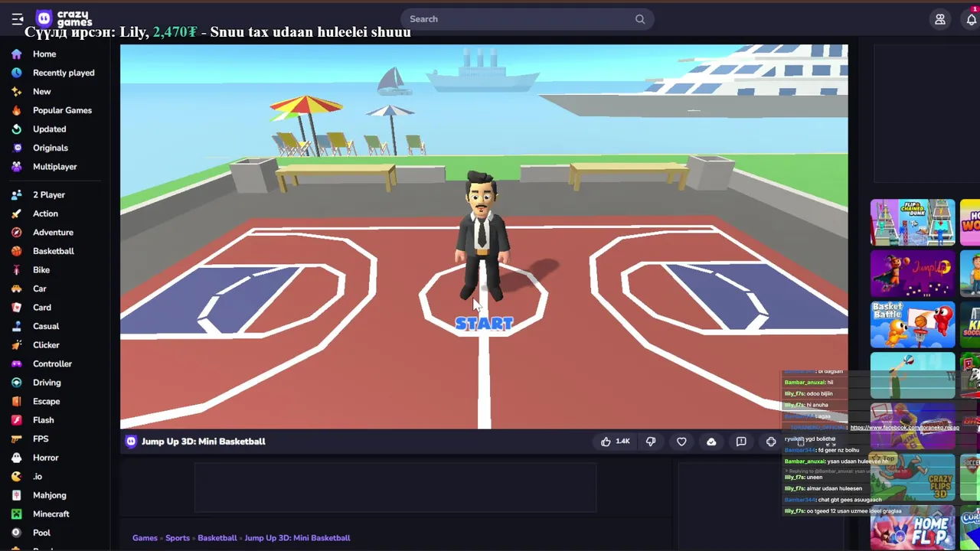
Task: Go to Home in sidebar
Action: pyautogui.click(x=44, y=54)
